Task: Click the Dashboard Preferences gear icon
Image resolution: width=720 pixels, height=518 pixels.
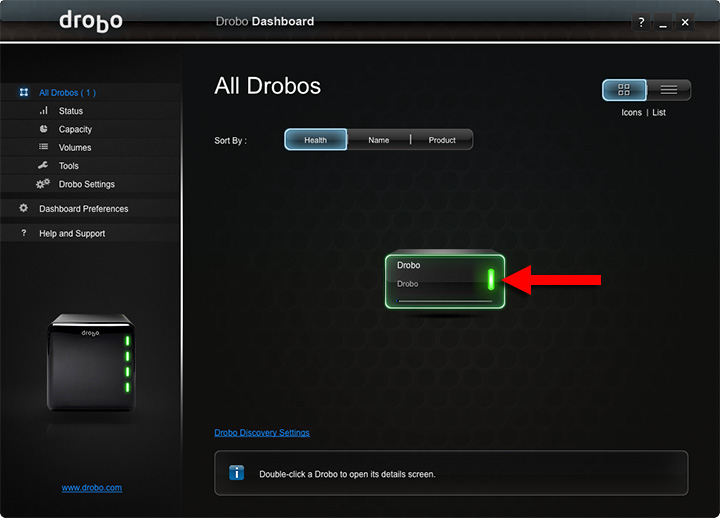Action: coord(23,208)
